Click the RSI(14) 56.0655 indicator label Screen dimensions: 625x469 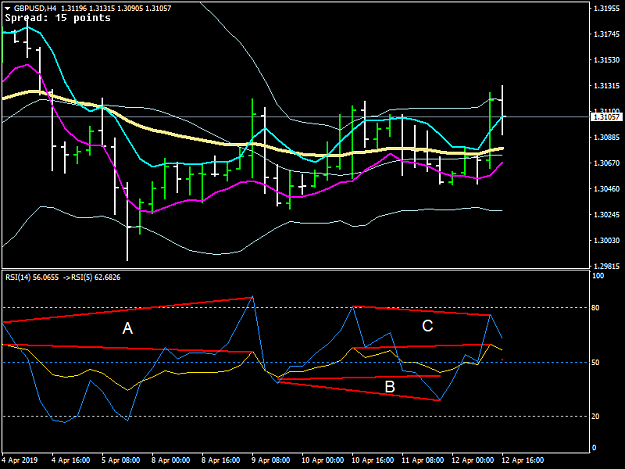[32, 277]
